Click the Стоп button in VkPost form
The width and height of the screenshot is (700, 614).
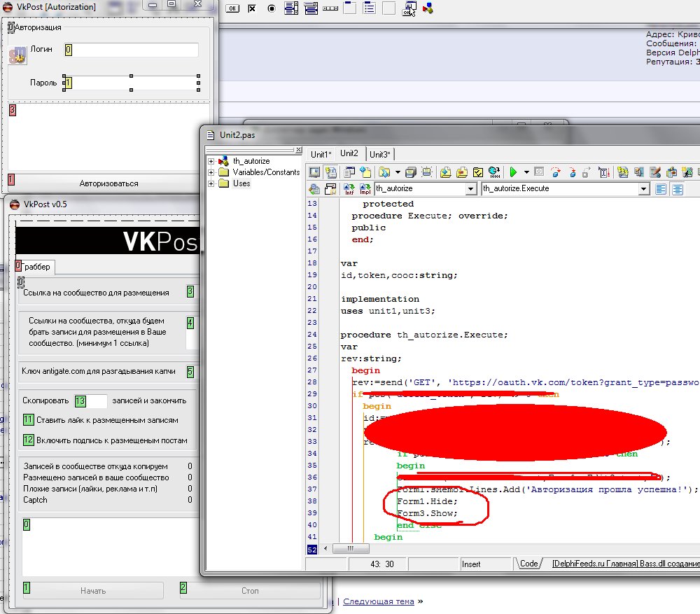pos(250,590)
